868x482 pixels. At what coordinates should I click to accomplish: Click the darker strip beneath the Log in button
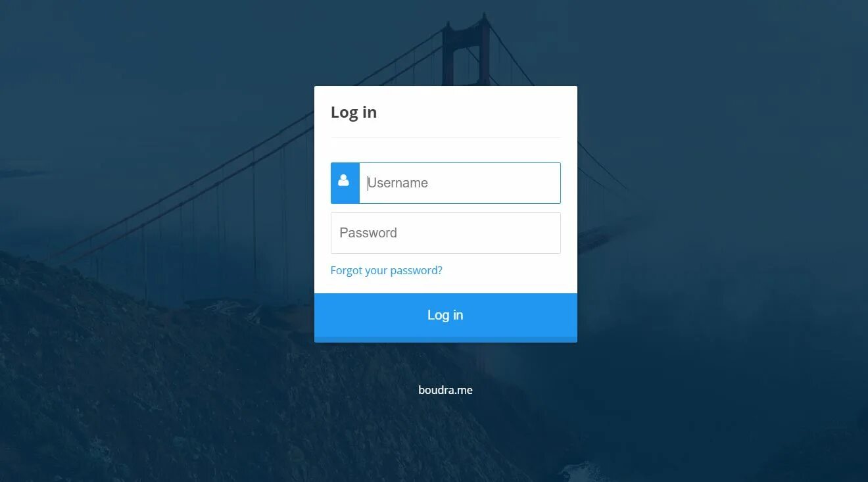click(446, 340)
